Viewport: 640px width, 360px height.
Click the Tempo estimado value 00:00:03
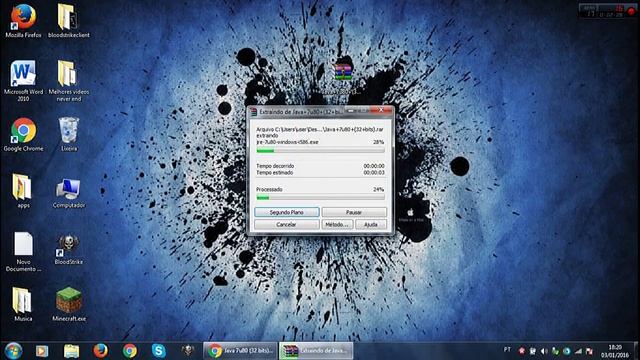(374, 173)
